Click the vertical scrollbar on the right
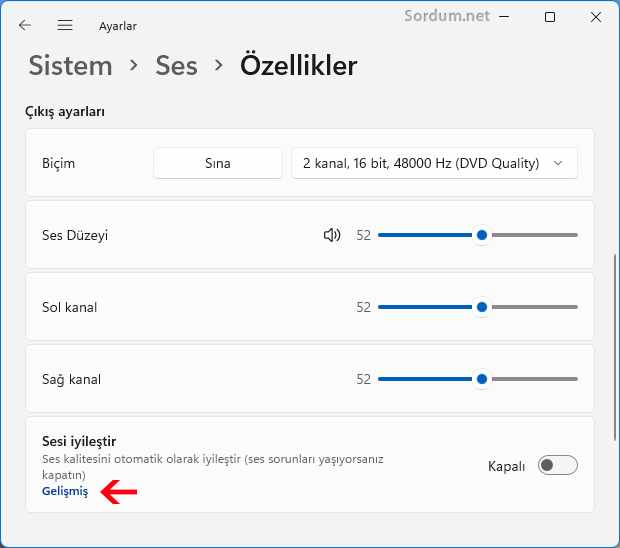This screenshot has width=620, height=548. 615,347
